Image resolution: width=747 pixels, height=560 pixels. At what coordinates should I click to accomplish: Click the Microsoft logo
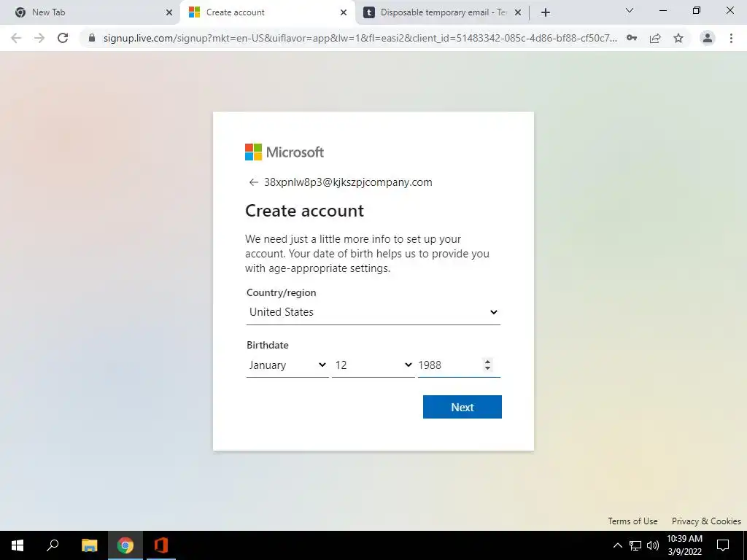click(285, 152)
